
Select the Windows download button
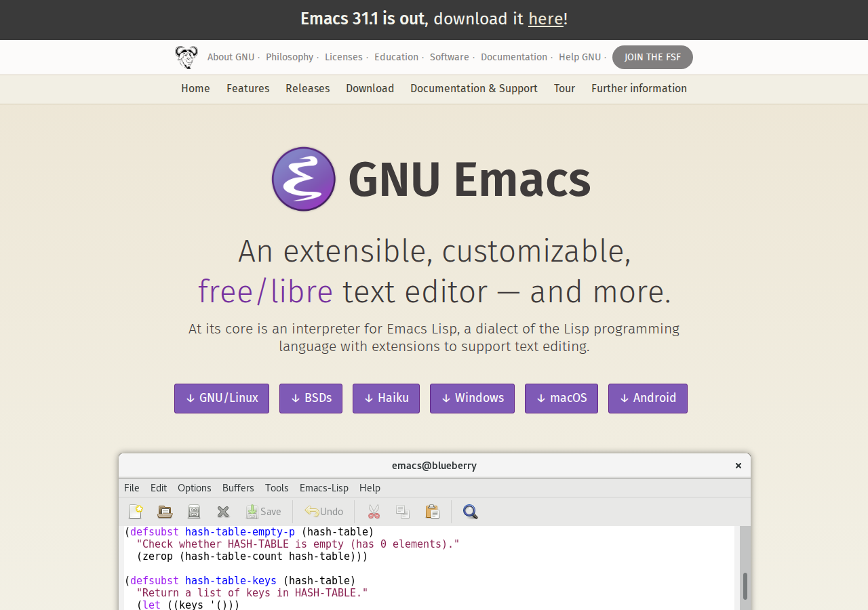[472, 399]
